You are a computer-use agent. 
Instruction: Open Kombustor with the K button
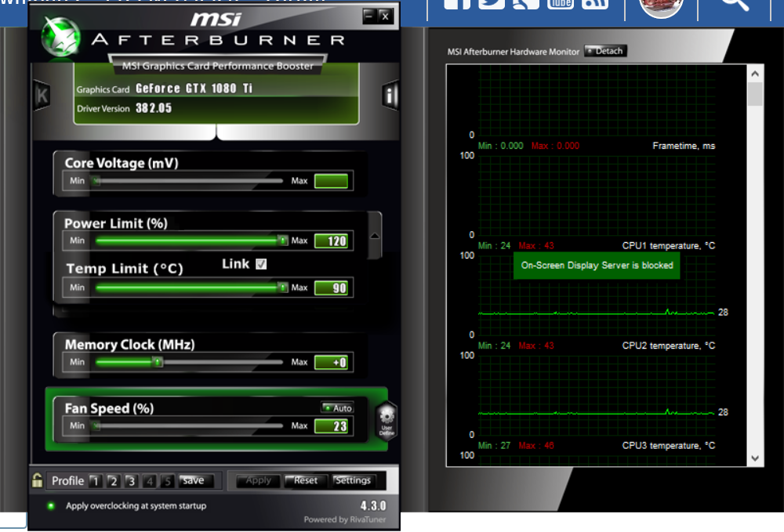(42, 95)
